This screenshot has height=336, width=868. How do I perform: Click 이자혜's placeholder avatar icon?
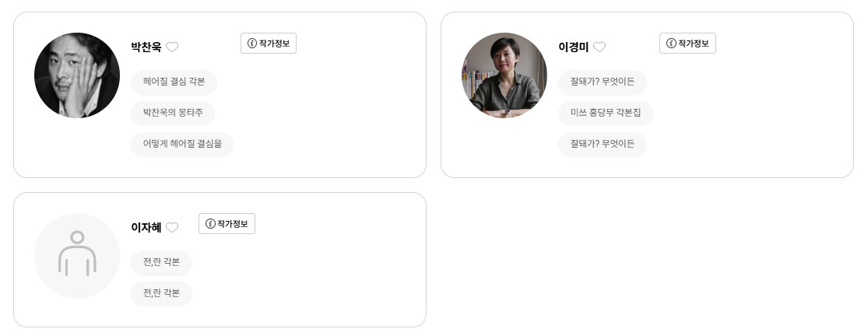[x=77, y=256]
